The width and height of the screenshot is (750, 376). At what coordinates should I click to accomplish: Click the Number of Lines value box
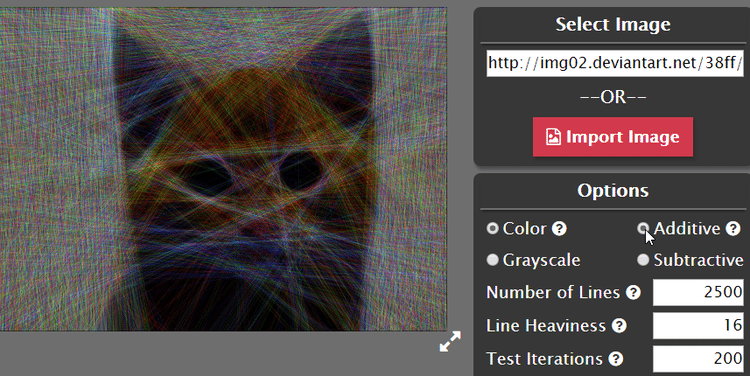(698, 292)
